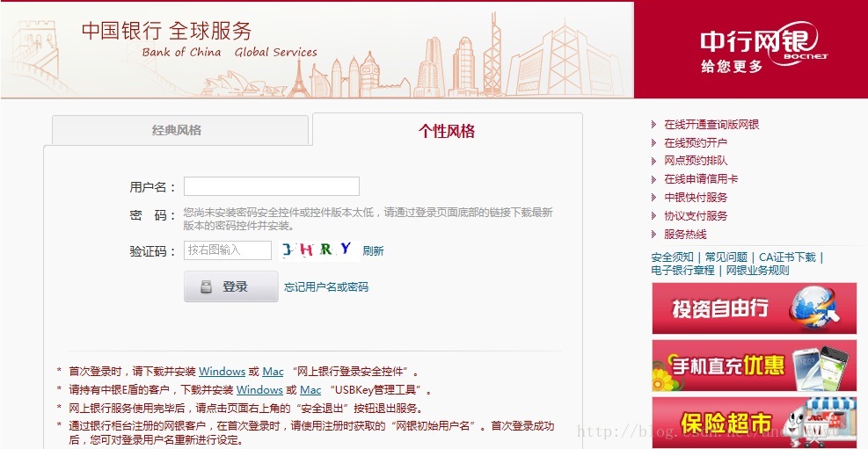This screenshot has height=449, width=868.
Task: Open 电子银行章程 link
Action: (x=682, y=271)
